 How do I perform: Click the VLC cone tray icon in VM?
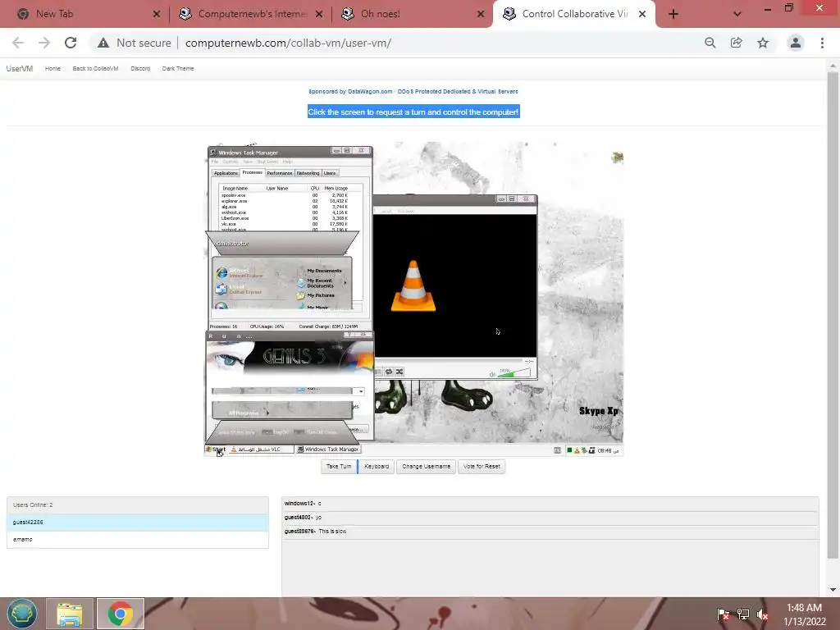(x=577, y=450)
